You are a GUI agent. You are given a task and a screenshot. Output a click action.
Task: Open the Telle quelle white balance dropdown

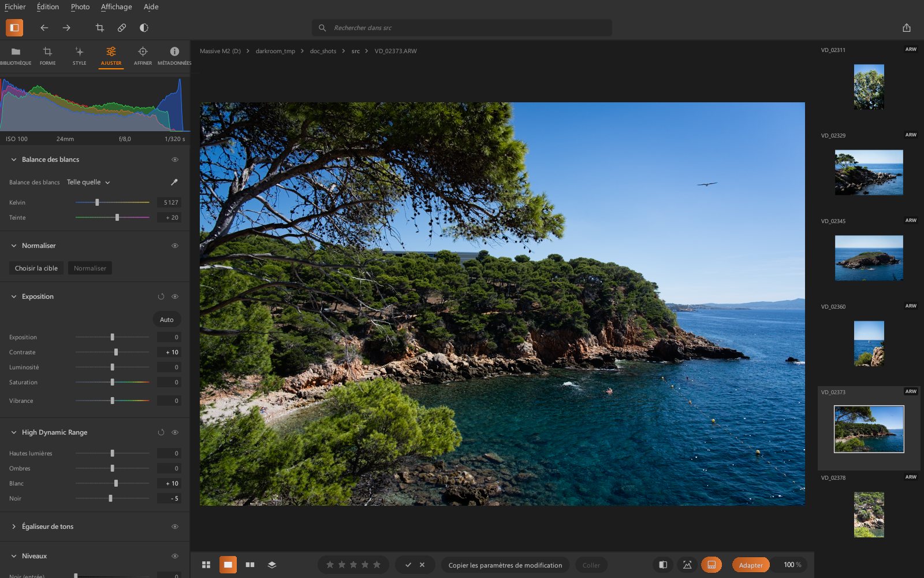(x=88, y=182)
